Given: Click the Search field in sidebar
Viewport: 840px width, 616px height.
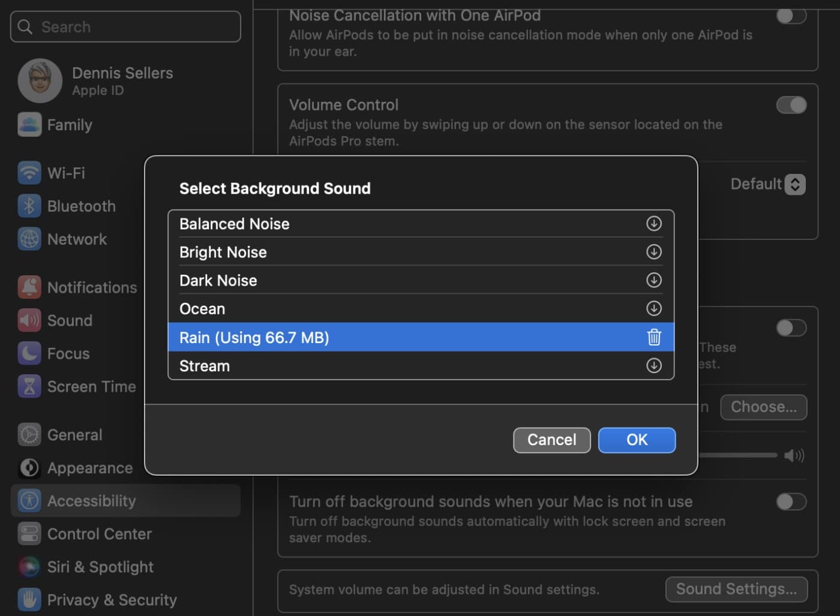Looking at the screenshot, I should coord(125,26).
